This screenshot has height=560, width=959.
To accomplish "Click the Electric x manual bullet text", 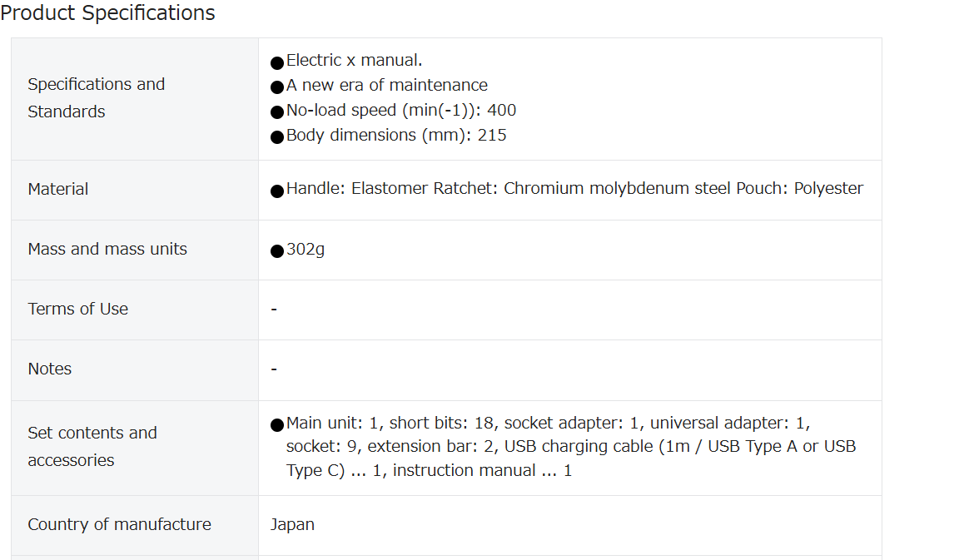I will pos(354,61).
